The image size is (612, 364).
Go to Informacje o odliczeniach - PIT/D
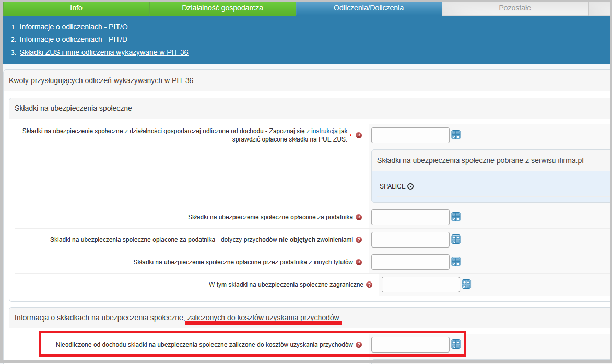pos(74,39)
